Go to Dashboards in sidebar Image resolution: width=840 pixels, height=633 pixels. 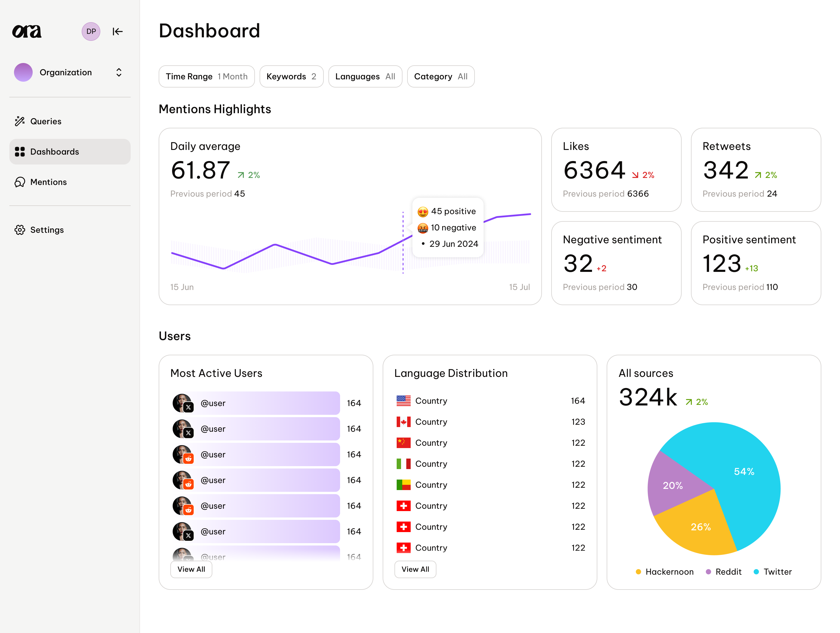(x=70, y=151)
